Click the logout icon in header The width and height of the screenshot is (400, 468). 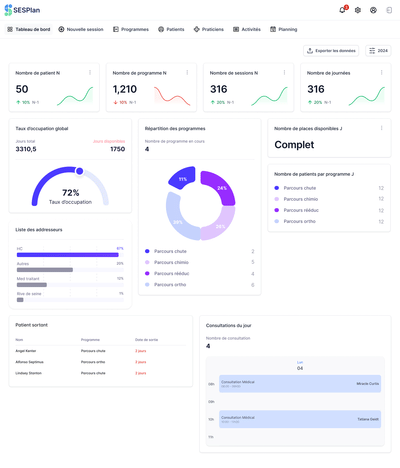[389, 10]
